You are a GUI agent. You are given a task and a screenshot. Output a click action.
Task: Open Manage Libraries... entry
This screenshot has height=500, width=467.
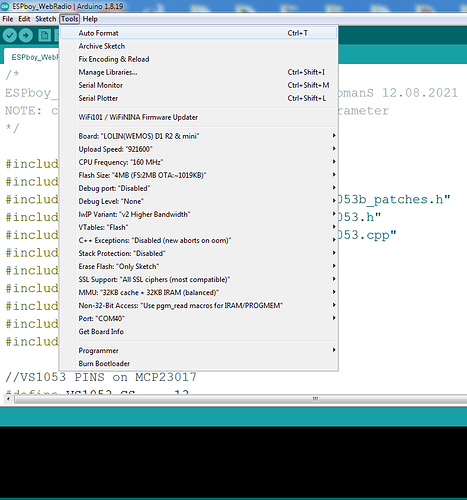click(199, 72)
